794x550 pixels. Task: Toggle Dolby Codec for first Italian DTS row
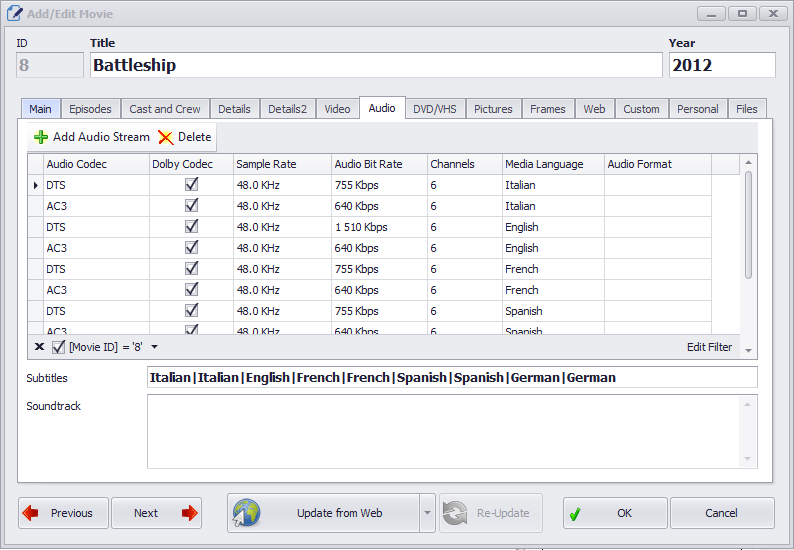click(x=191, y=185)
